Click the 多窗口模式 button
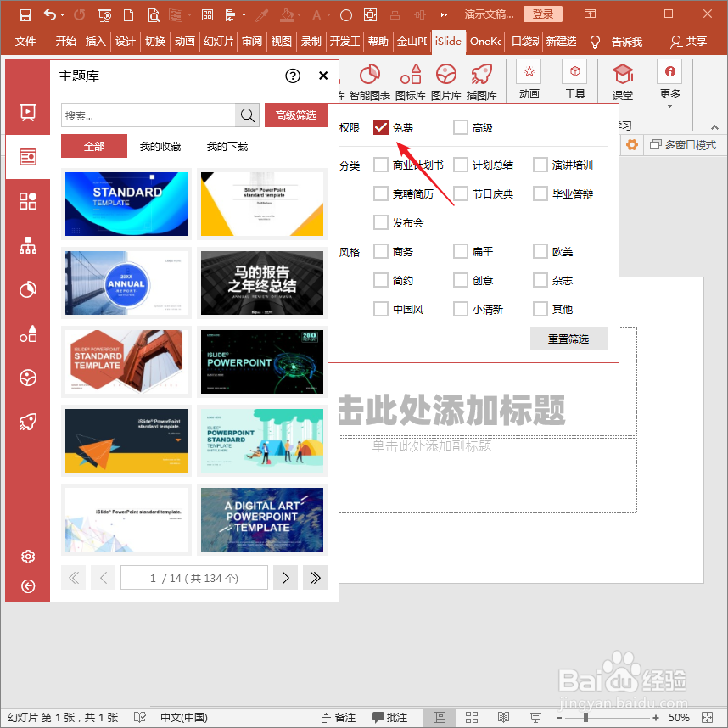Viewport: 728px width, 728px height. pyautogui.click(x=683, y=145)
